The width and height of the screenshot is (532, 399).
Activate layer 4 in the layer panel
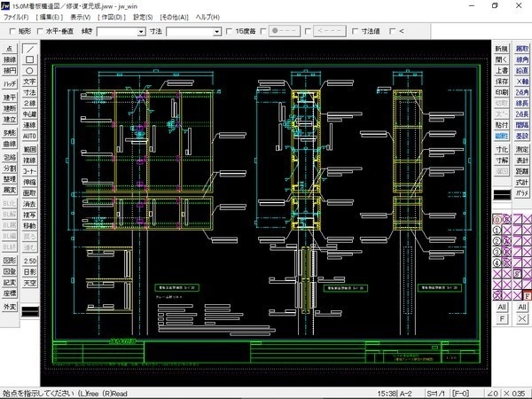(x=497, y=263)
